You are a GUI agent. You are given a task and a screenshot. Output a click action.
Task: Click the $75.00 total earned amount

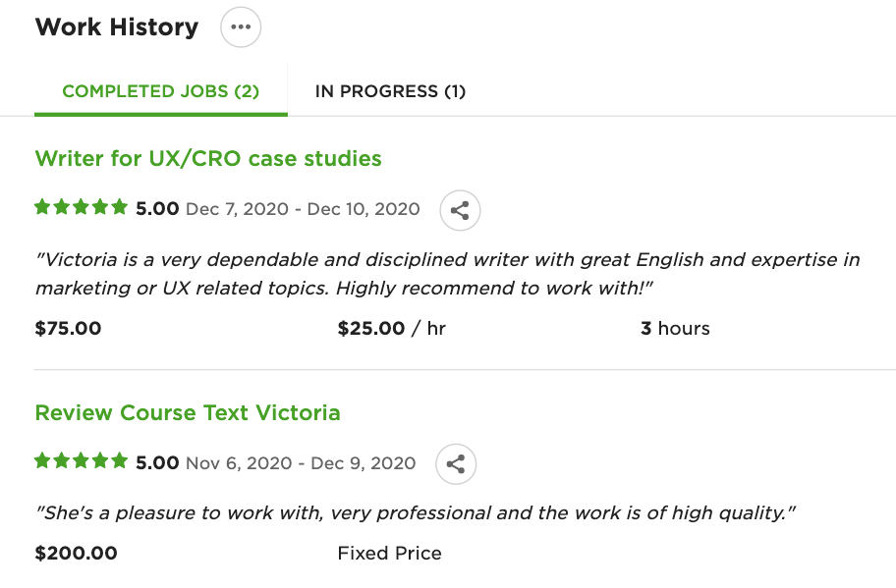68,328
